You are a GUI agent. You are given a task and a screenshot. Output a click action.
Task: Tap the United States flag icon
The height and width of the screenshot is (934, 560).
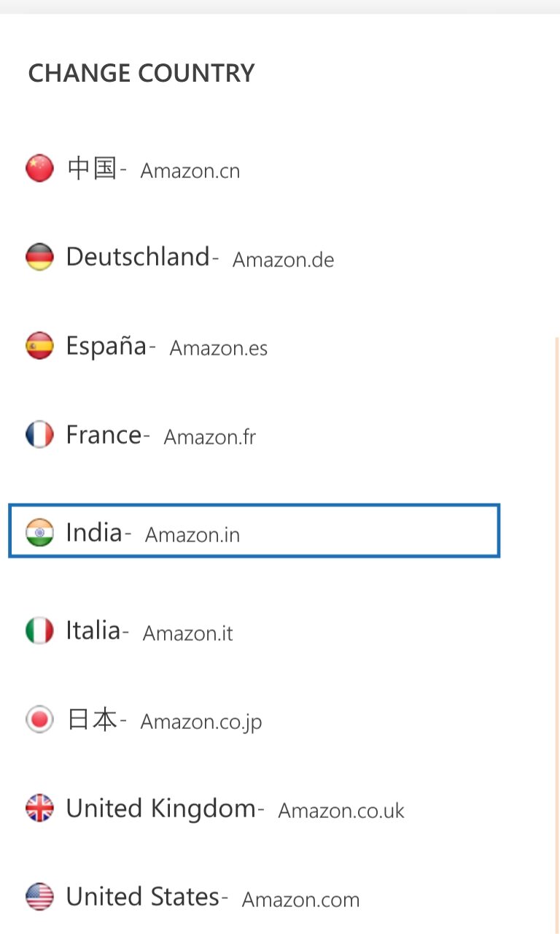click(x=39, y=897)
